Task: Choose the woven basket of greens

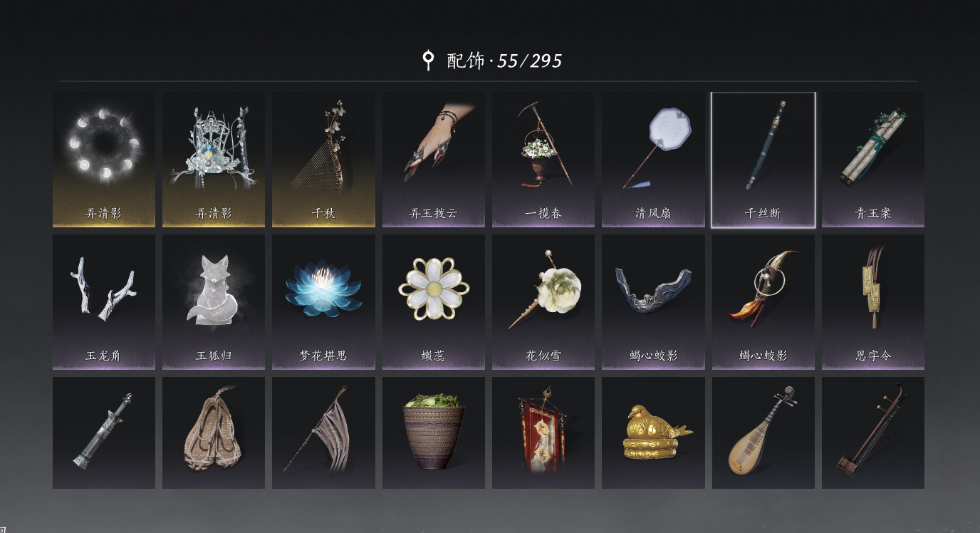Action: [434, 433]
